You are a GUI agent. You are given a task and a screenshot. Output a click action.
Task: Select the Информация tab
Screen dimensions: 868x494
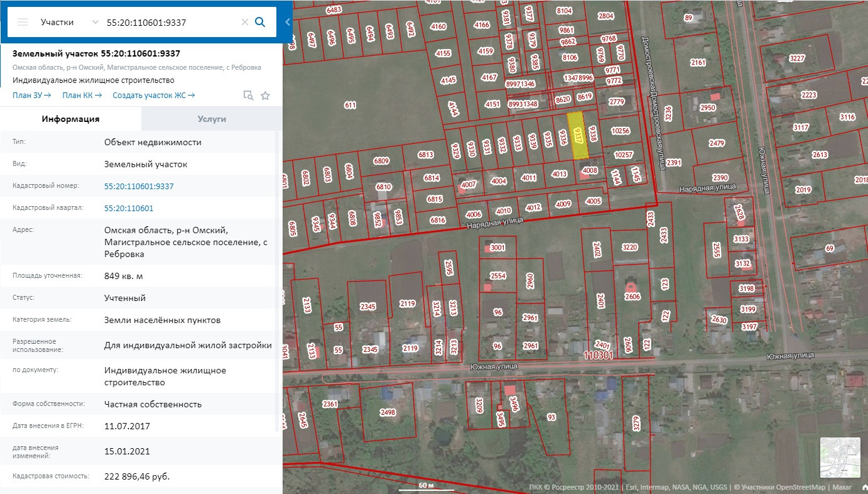70,119
